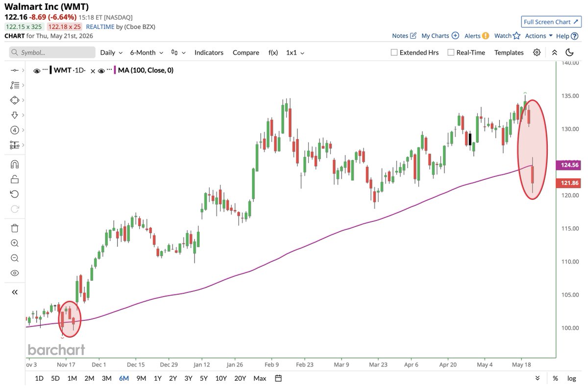
Task: Switch to dark mode moon icon
Action: (x=569, y=52)
